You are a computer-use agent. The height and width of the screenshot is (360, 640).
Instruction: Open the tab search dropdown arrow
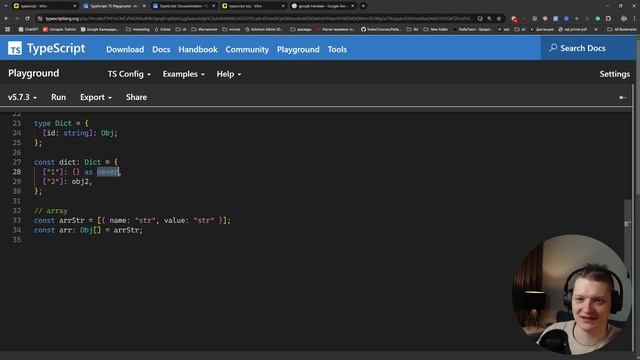point(6,6)
